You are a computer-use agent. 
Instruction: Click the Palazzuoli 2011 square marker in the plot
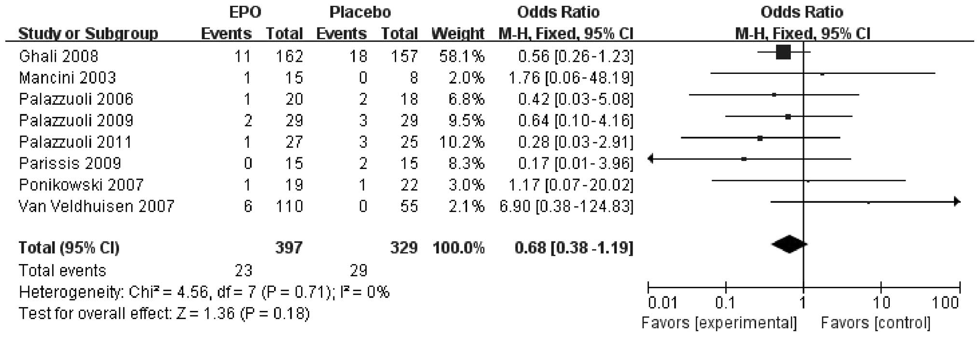pos(760,138)
